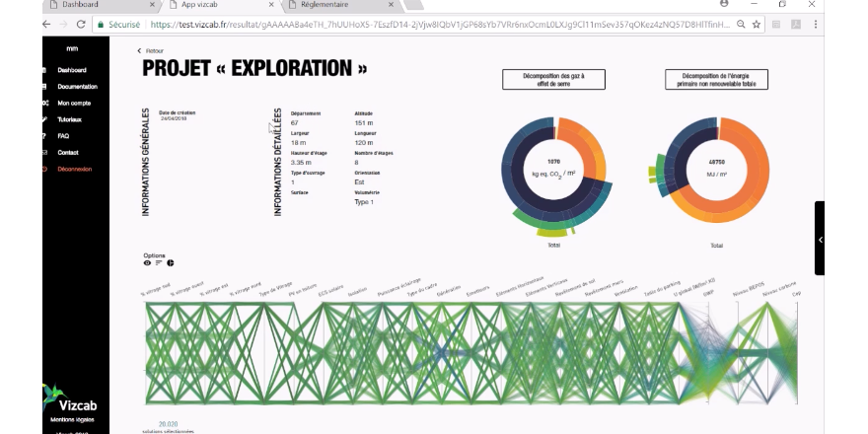Viewport: 868px width, 434px height.
Task: Select Décomposition des gaz à effet de serre
Action: 553,80
